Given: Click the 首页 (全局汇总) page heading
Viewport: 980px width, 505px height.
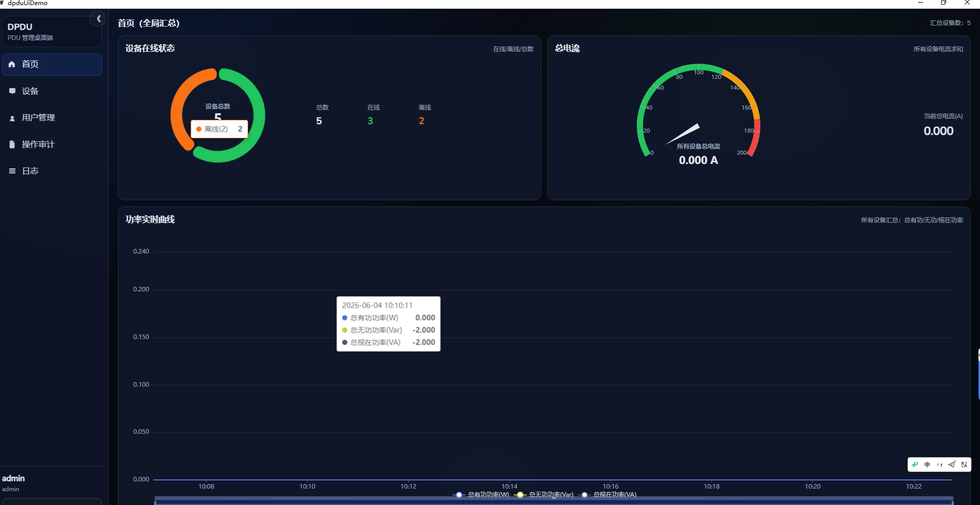Looking at the screenshot, I should click(149, 23).
